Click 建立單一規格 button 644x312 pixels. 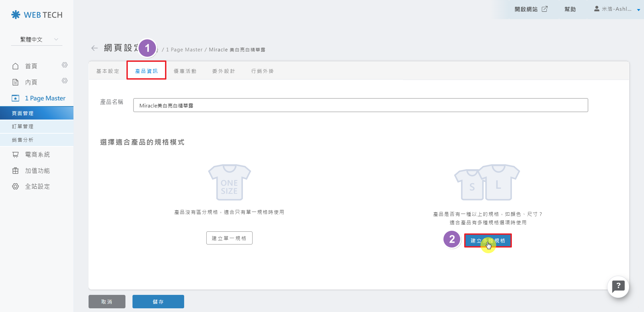click(x=229, y=238)
